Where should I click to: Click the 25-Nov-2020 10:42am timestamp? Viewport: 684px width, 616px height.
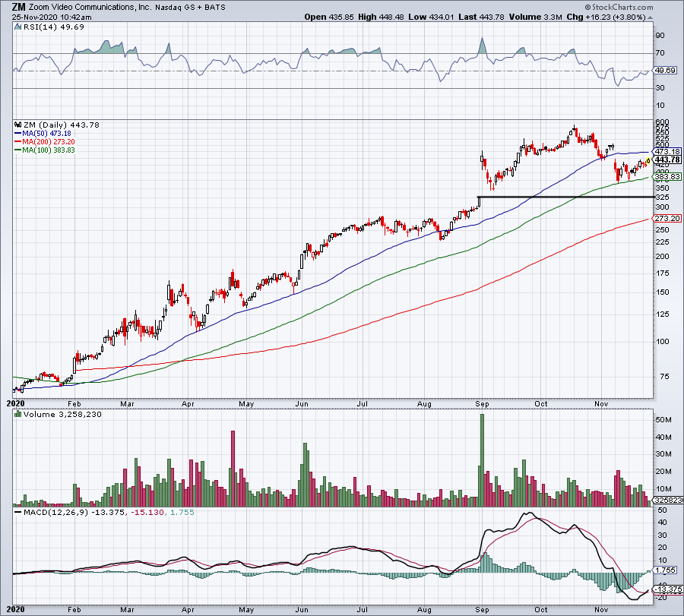(x=52, y=17)
